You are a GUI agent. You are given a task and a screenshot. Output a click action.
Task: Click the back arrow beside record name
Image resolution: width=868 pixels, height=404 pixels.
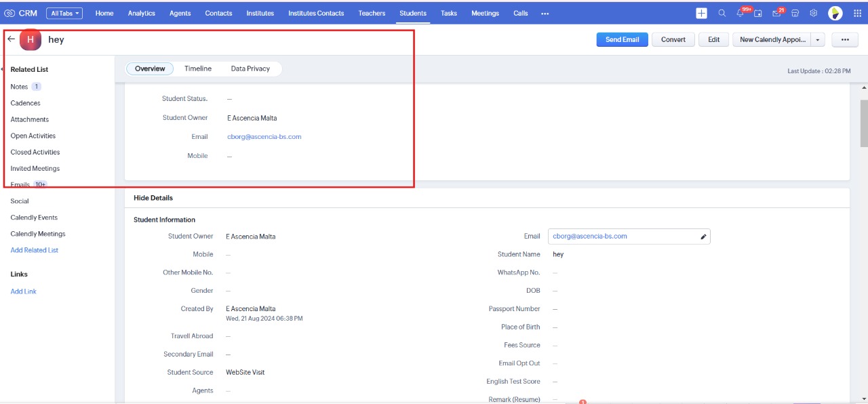[11, 39]
